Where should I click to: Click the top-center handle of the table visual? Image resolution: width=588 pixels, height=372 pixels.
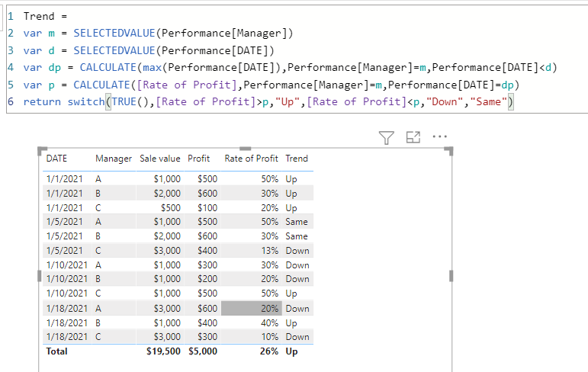[245, 149]
